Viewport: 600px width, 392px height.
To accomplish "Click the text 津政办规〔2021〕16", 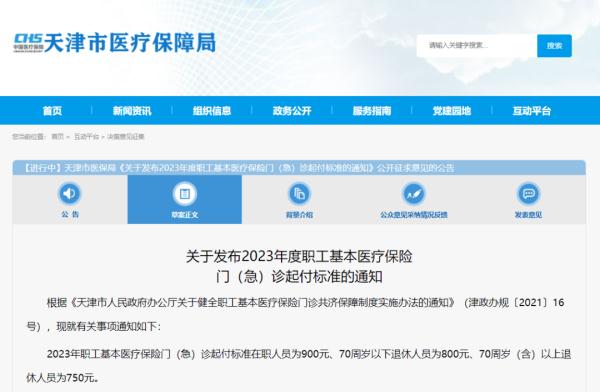I will click(x=517, y=303).
